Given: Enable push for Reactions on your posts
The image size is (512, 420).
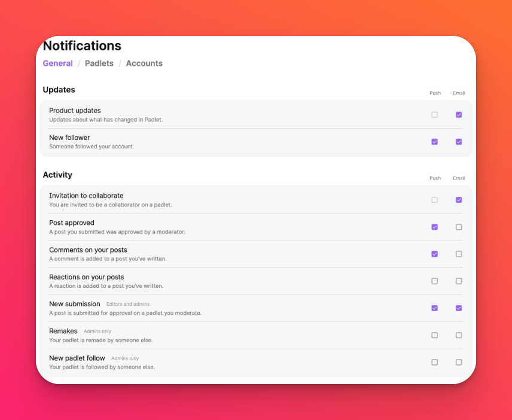Looking at the screenshot, I should (434, 281).
